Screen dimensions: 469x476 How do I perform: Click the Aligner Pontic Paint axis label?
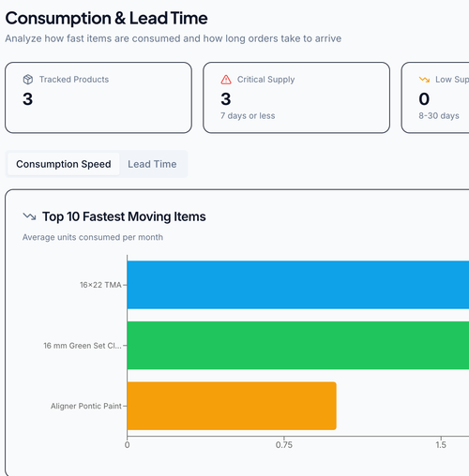click(86, 406)
